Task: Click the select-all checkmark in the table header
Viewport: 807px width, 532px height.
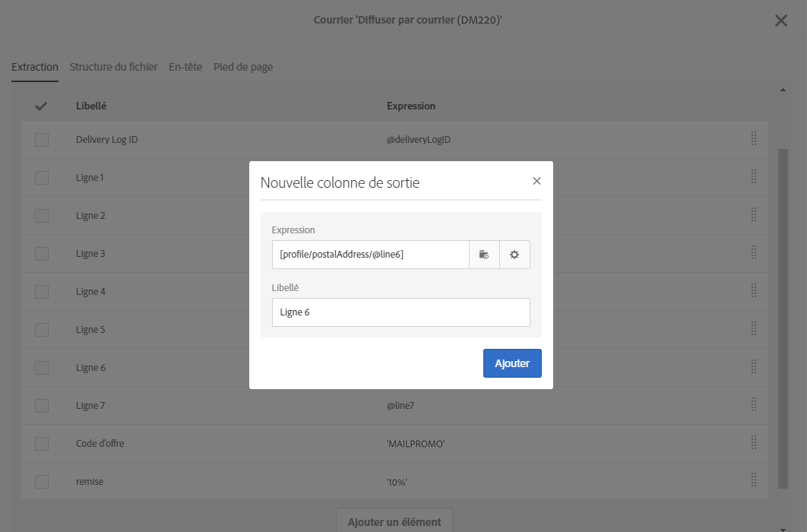Action: [x=41, y=106]
